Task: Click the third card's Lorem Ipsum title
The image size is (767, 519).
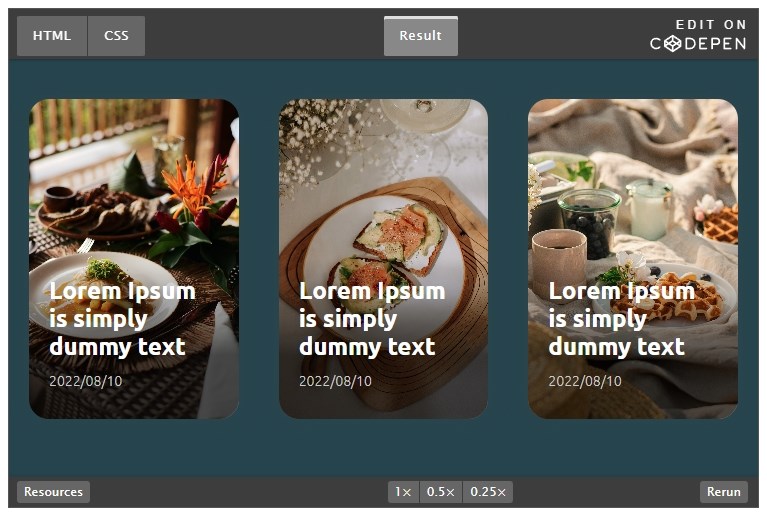Action: (621, 319)
